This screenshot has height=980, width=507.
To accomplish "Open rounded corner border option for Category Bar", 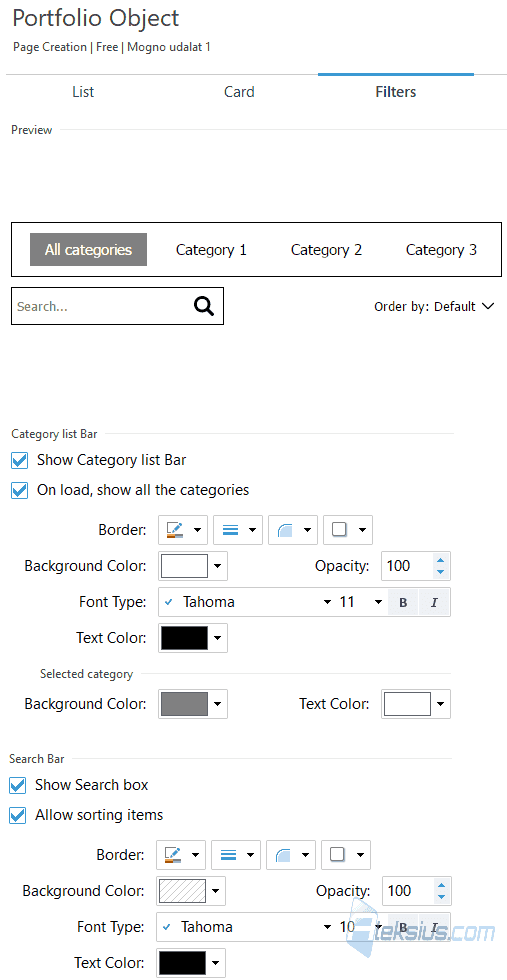I will pyautogui.click(x=293, y=530).
